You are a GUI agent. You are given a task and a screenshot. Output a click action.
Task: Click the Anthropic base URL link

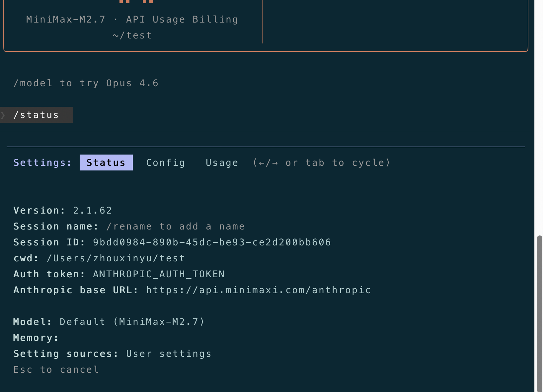point(258,290)
